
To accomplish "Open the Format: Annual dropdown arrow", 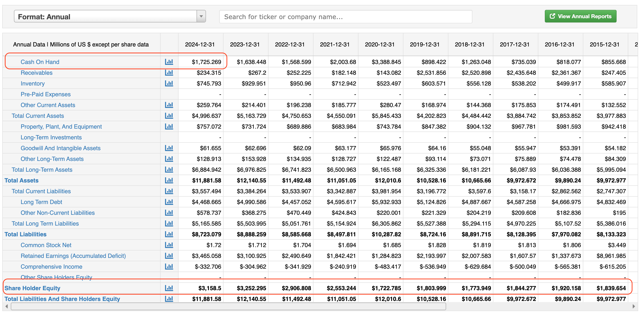I will pyautogui.click(x=201, y=16).
